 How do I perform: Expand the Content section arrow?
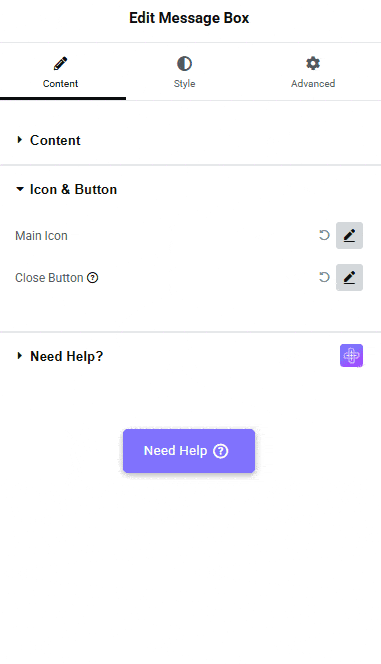point(19,140)
